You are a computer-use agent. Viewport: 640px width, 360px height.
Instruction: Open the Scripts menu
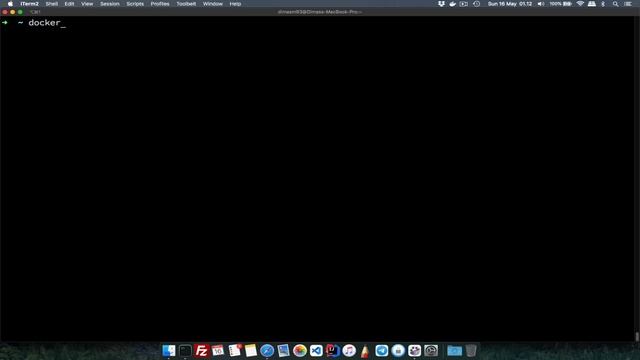coord(135,4)
